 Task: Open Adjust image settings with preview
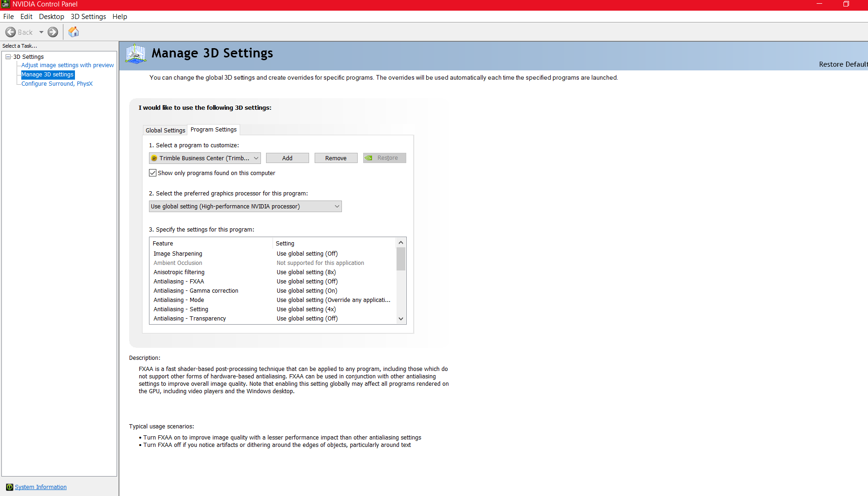[68, 65]
